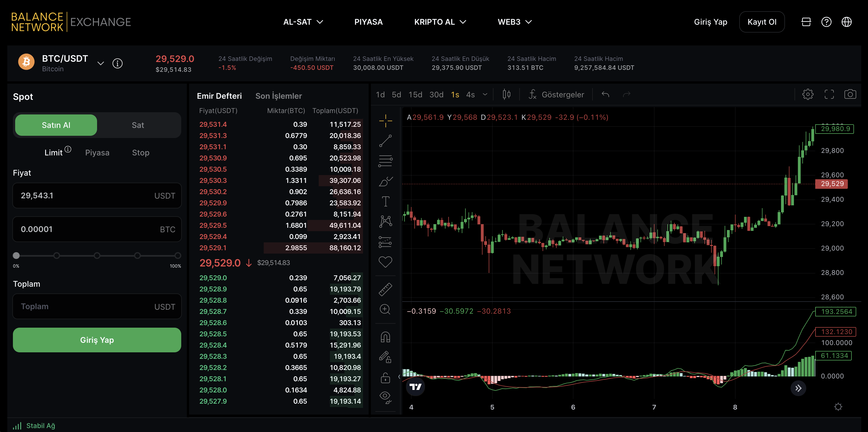Click the candlestick chart type icon

point(506,94)
